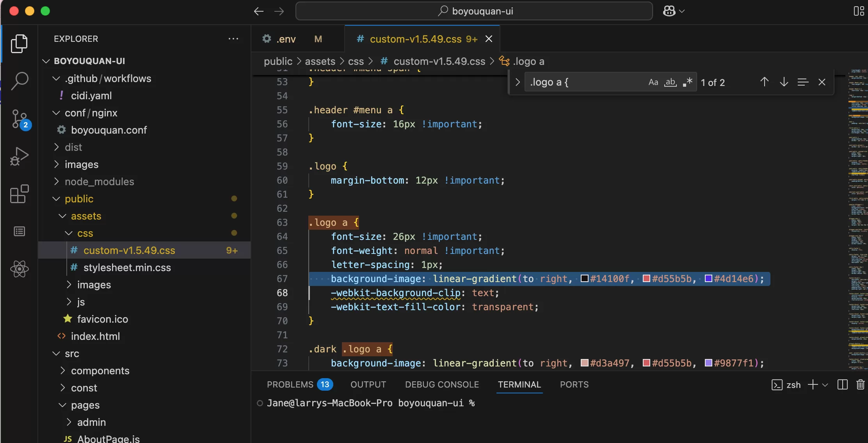Click the star icon of favicon.ico
The image size is (868, 443).
pyautogui.click(x=68, y=318)
